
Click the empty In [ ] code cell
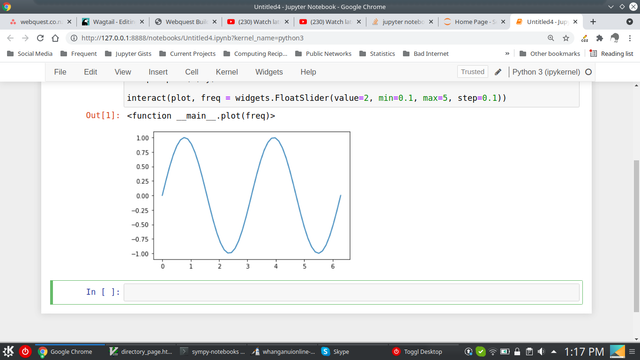point(351,292)
